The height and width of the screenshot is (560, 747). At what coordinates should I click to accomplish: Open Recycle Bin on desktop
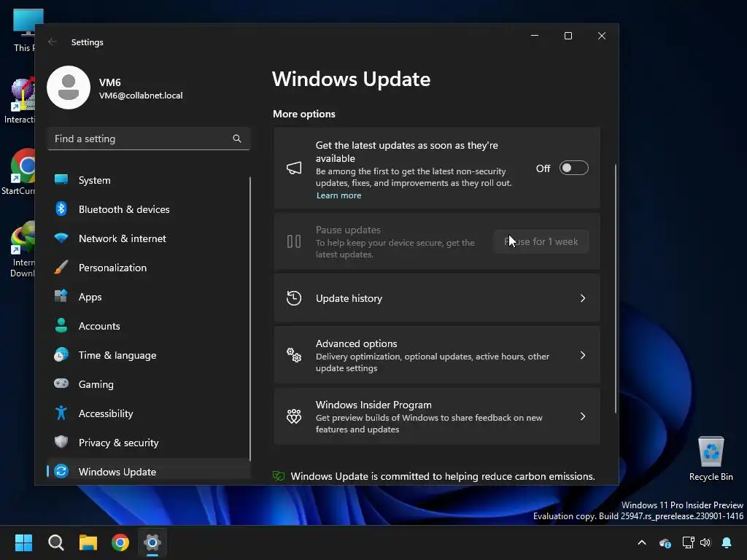coord(711,459)
